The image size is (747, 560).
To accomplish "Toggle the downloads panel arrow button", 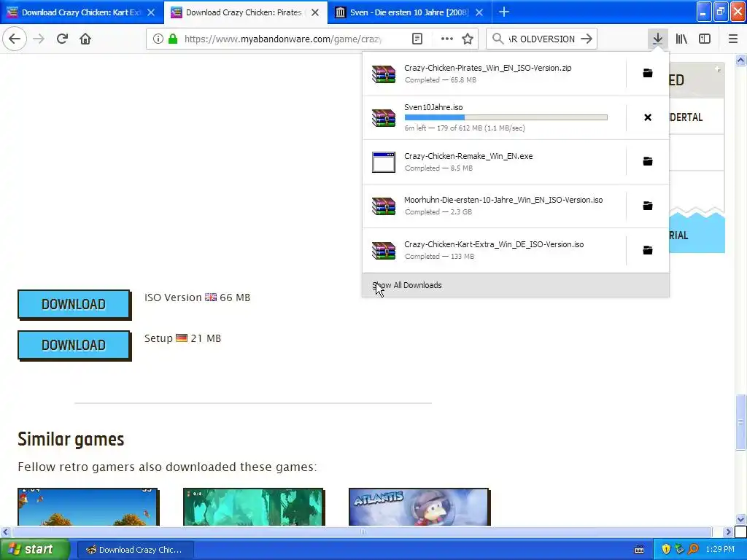I will click(657, 39).
